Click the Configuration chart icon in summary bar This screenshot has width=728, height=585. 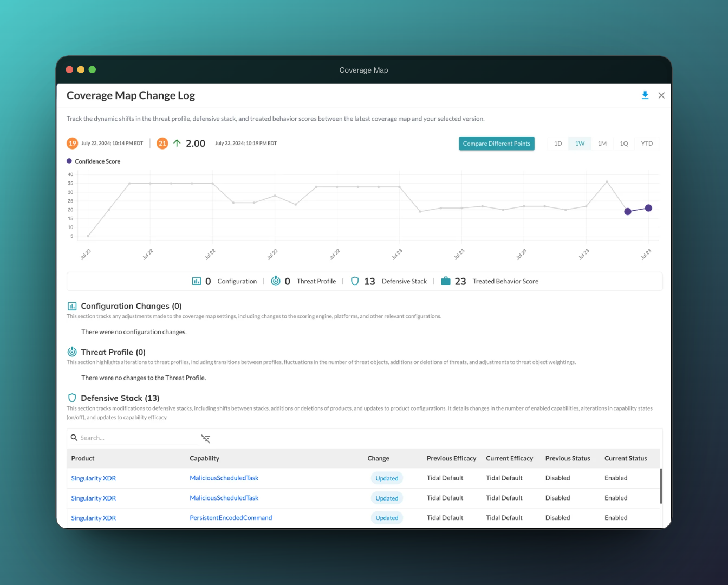[197, 281]
